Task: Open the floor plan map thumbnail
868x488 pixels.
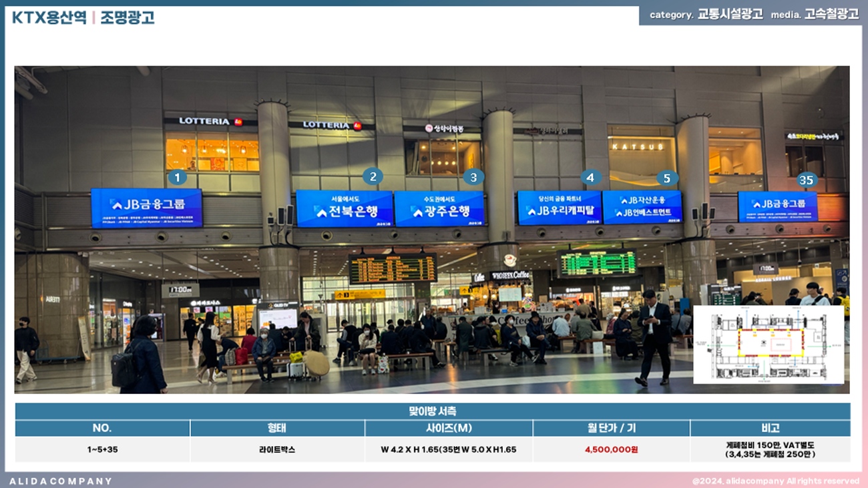Action: click(x=769, y=344)
